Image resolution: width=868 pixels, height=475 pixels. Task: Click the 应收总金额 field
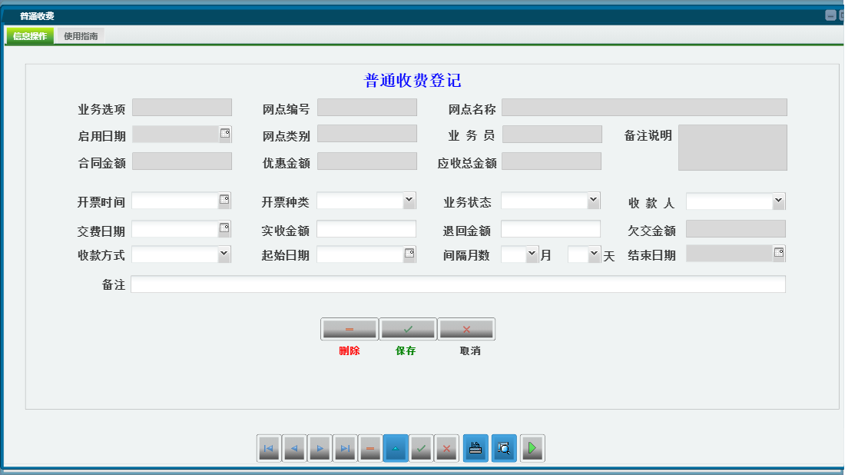(x=552, y=161)
